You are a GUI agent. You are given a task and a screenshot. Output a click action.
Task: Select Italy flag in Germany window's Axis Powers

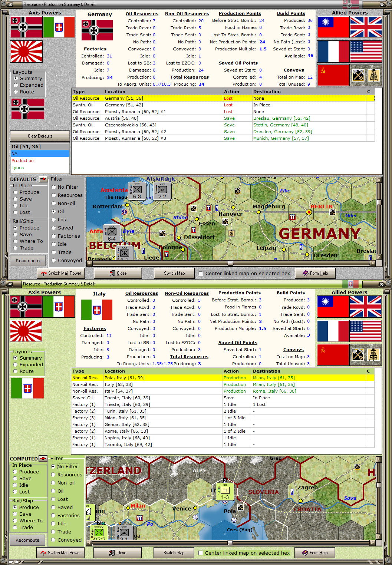pyautogui.click(x=59, y=27)
